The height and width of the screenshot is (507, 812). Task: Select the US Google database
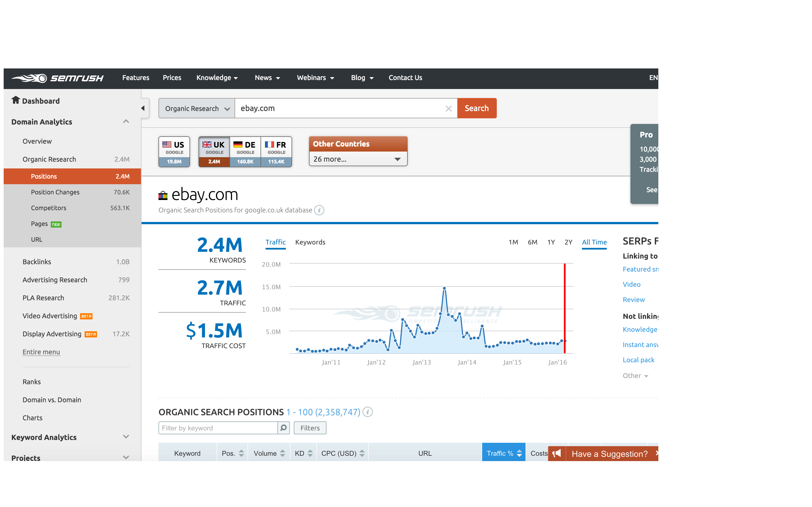click(x=174, y=152)
